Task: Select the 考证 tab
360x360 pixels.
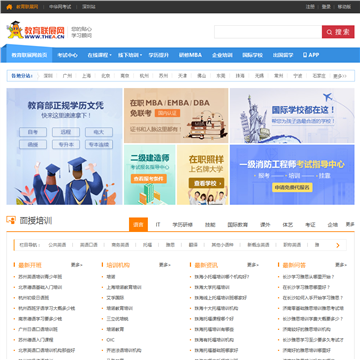Action: [310, 225]
